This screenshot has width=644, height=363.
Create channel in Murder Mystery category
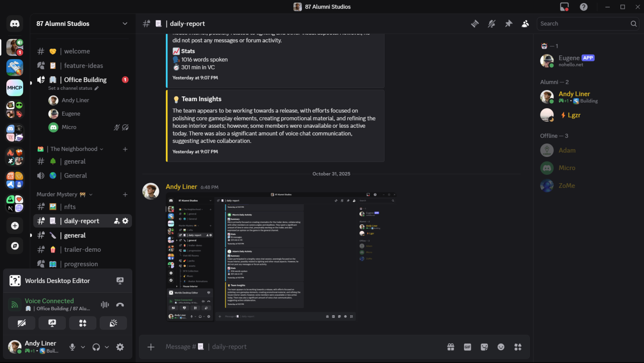(x=125, y=194)
